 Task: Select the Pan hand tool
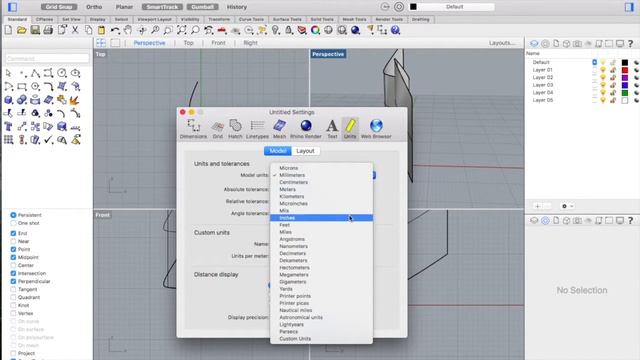(x=128, y=30)
